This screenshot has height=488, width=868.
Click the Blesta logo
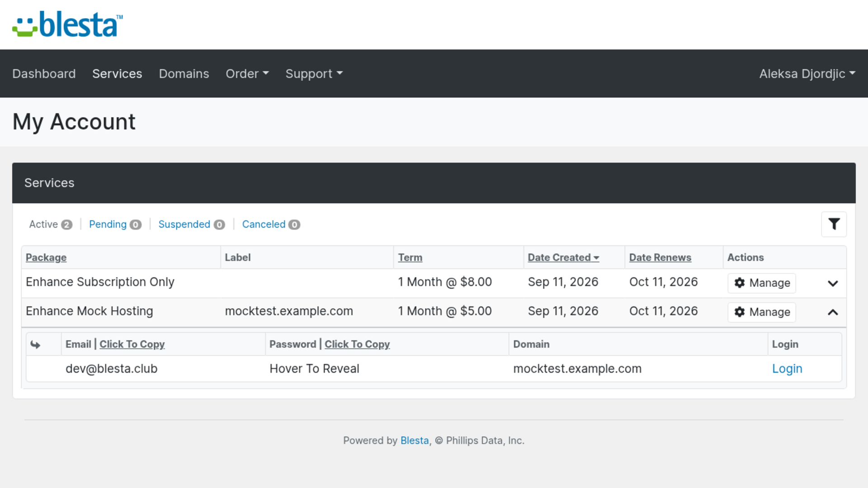pos(67,24)
